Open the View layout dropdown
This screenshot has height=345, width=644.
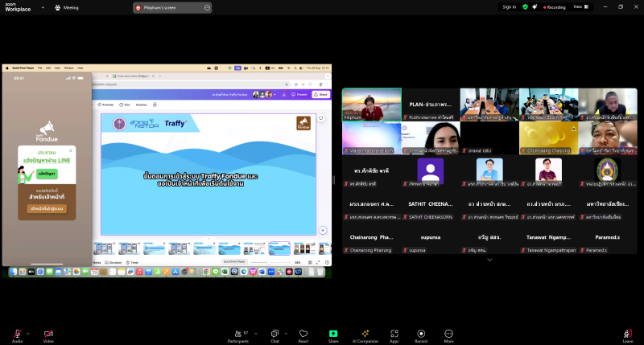click(579, 6)
